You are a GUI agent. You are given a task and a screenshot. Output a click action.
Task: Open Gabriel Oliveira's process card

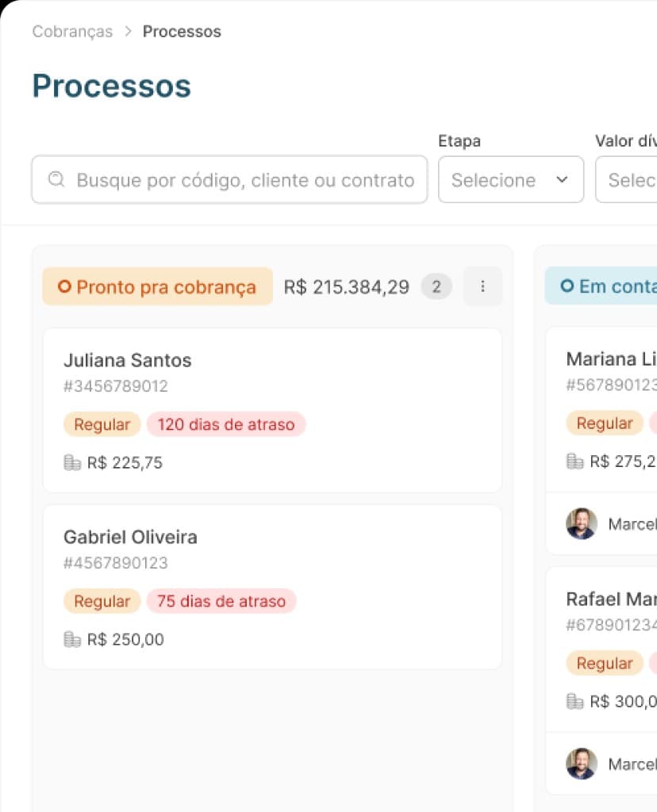(273, 586)
